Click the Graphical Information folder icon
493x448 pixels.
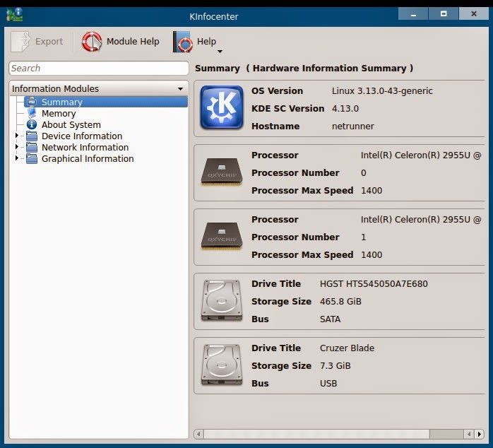(x=32, y=158)
